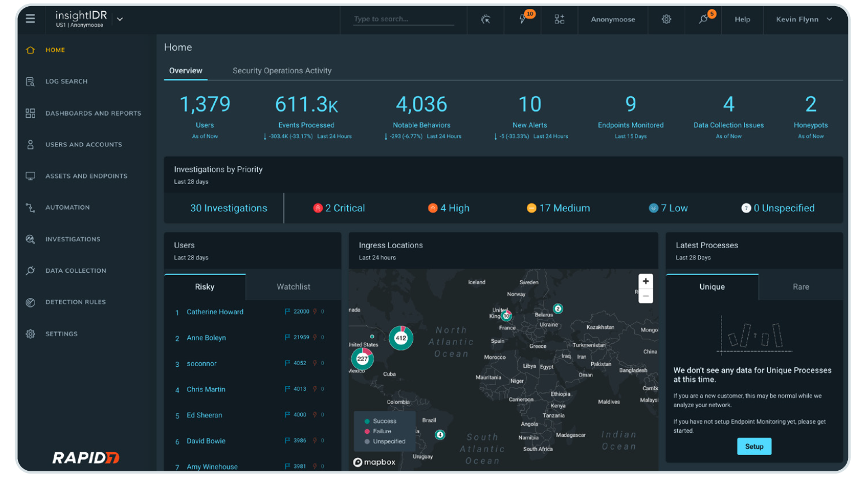Open user Anne Boleyn

tap(206, 338)
